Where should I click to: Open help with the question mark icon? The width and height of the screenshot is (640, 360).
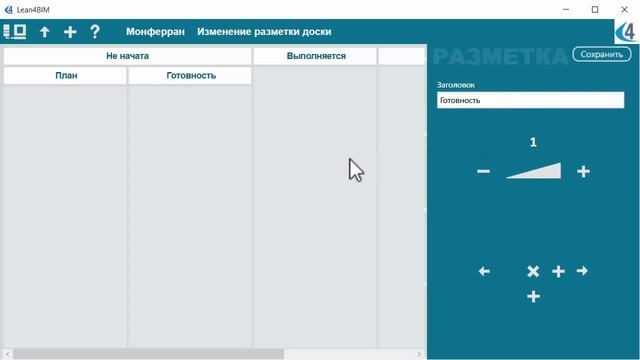[x=95, y=31]
